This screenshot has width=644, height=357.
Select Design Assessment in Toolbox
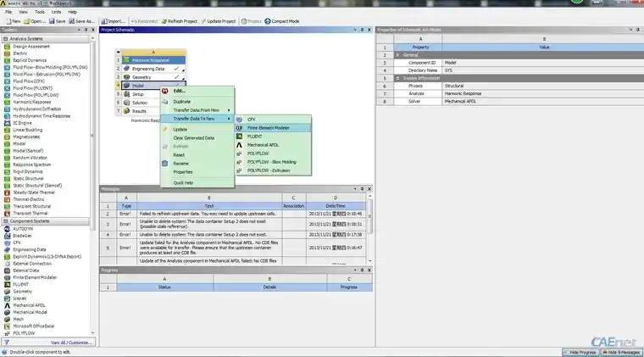click(x=31, y=47)
